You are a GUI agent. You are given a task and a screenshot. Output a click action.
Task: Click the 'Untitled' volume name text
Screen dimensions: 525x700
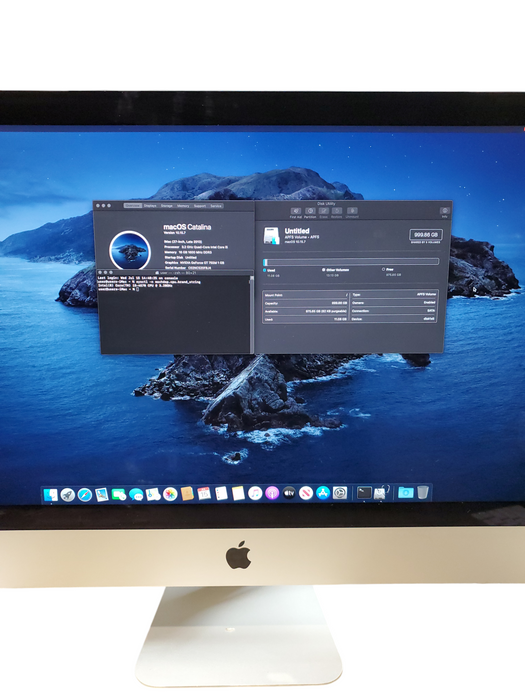click(x=297, y=231)
